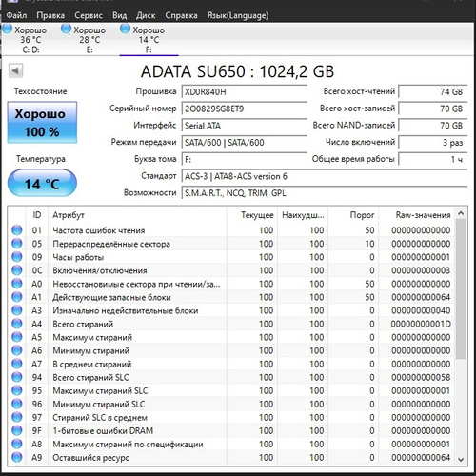Screen dimensions: 476x476
Task: Click status icon for attribute A8
Action: point(17,444)
